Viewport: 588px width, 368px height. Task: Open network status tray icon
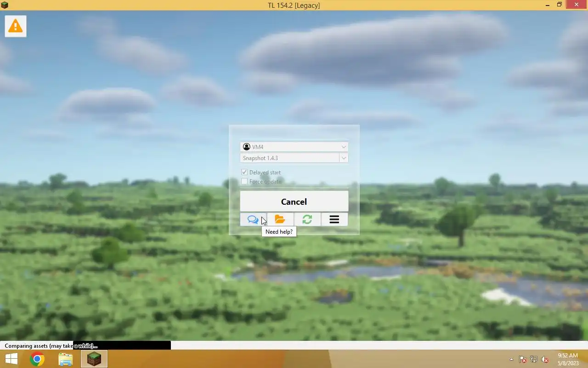(534, 359)
